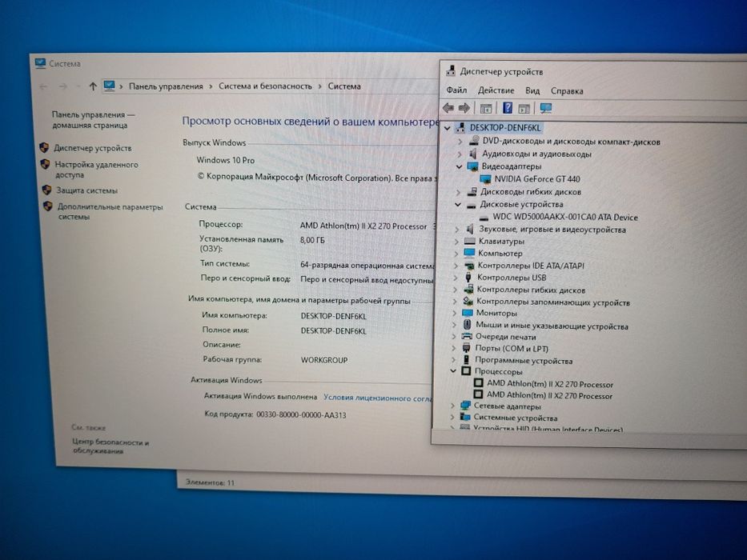Click the Контроллеры USB icon
The image size is (747, 560).
click(468, 277)
